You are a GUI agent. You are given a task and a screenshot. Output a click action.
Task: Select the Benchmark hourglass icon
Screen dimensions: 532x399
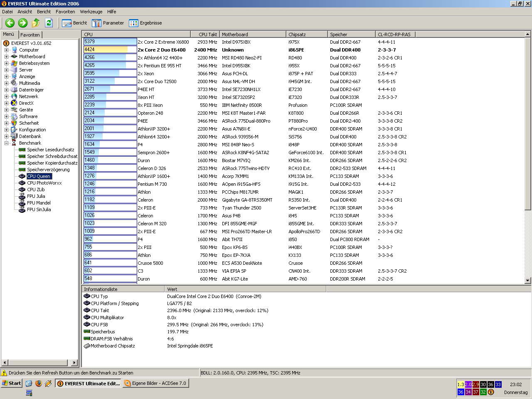click(14, 143)
